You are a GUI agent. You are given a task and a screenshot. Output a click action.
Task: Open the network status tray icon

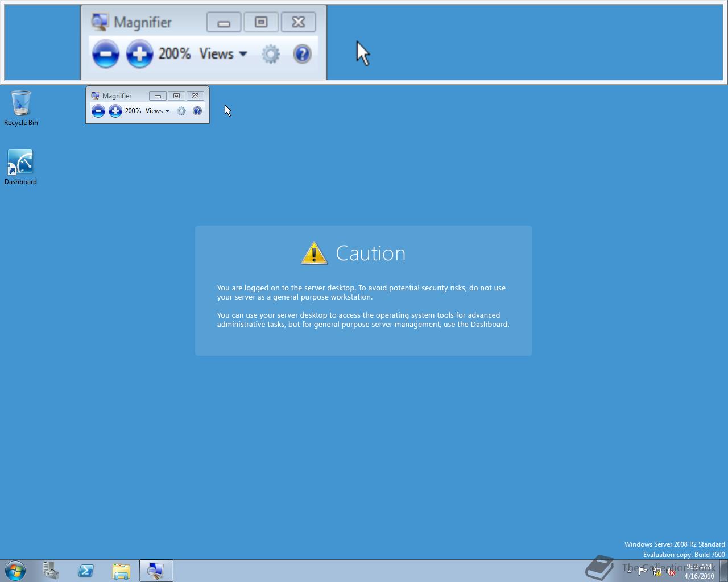[x=657, y=572]
